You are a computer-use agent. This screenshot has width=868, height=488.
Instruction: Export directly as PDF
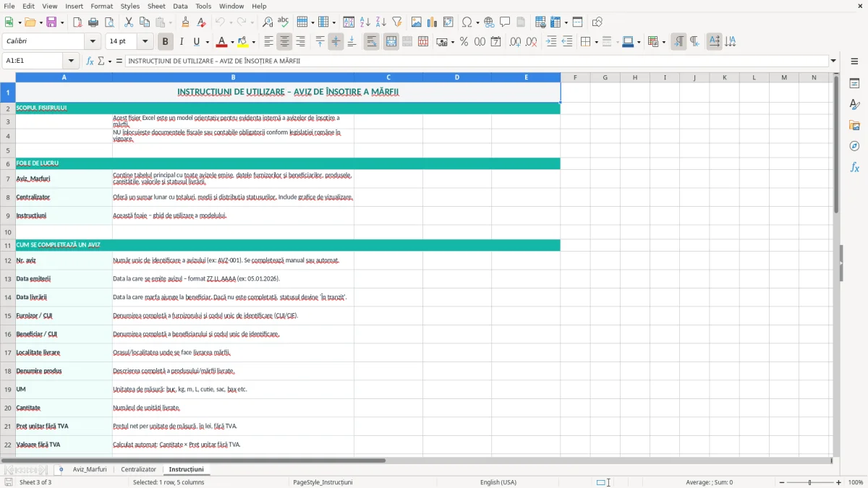point(77,22)
